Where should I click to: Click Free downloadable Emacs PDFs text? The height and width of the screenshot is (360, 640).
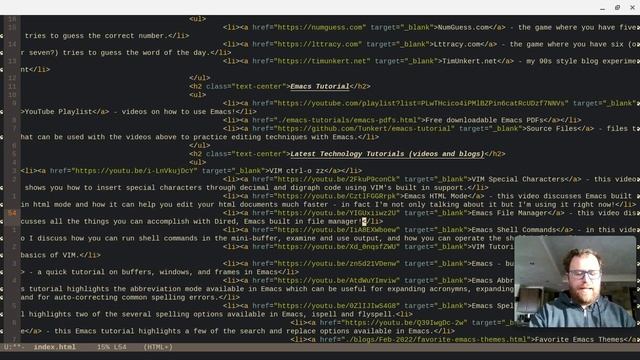[x=484, y=120]
